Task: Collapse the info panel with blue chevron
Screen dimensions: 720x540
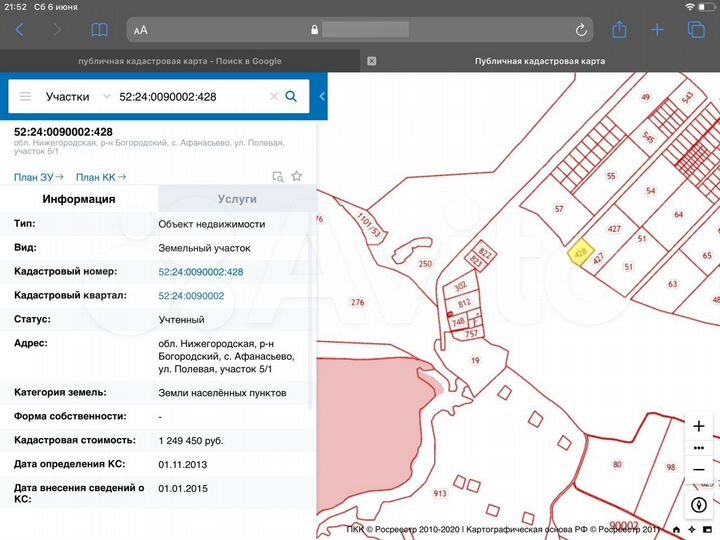Action: [x=322, y=97]
